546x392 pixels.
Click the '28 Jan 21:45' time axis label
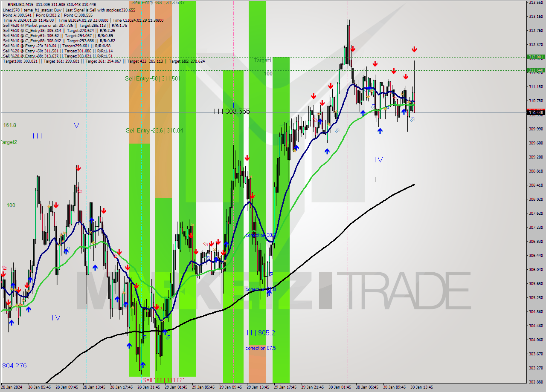pos(148,388)
